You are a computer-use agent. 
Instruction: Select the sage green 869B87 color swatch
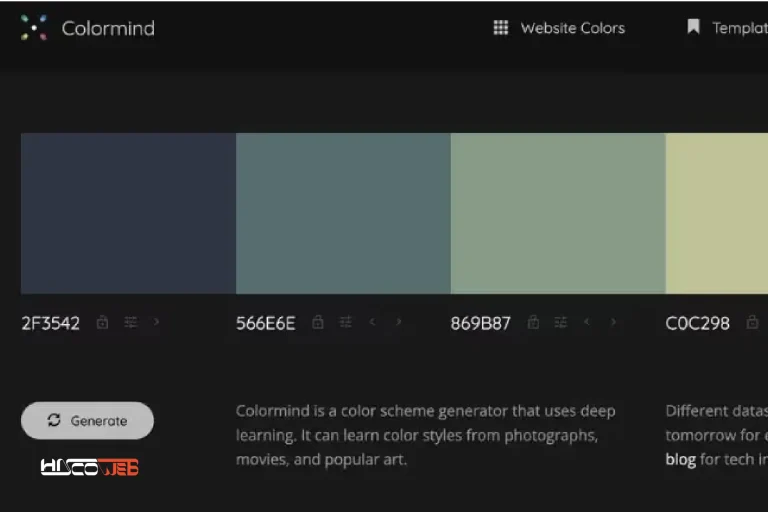(x=558, y=213)
